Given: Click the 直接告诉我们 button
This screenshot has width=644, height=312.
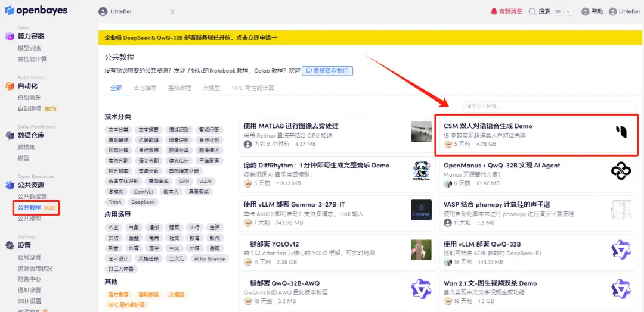Looking at the screenshot, I should point(327,70).
